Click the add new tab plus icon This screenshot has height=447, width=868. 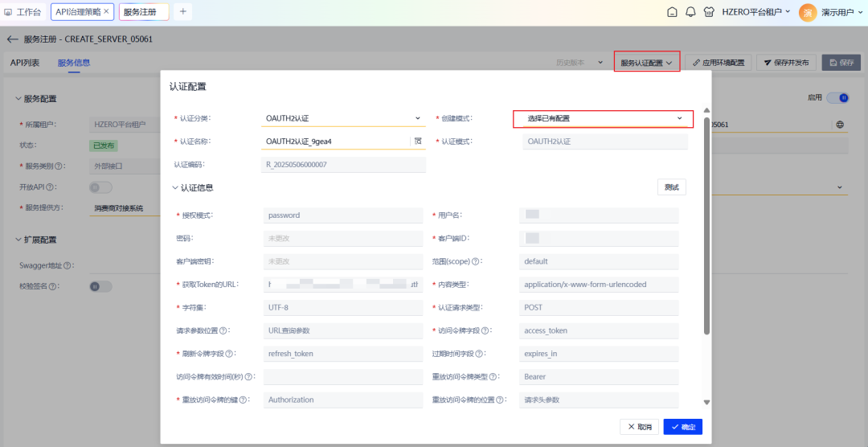(x=182, y=11)
